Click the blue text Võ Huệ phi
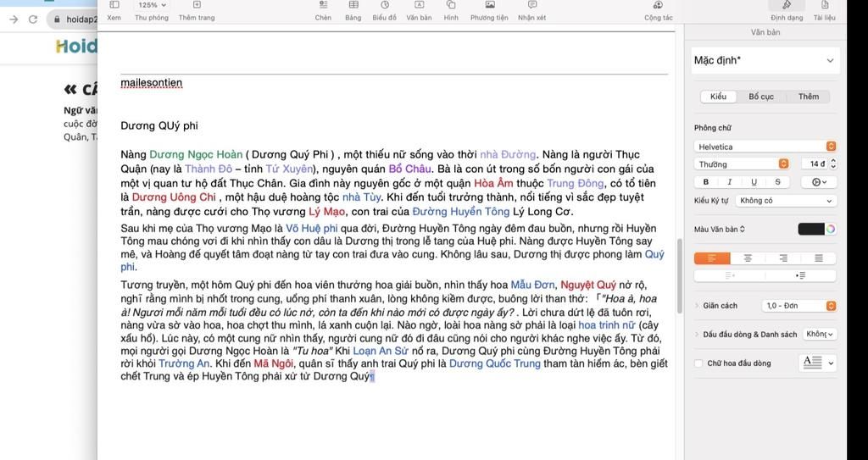The image size is (868, 460). click(312, 228)
